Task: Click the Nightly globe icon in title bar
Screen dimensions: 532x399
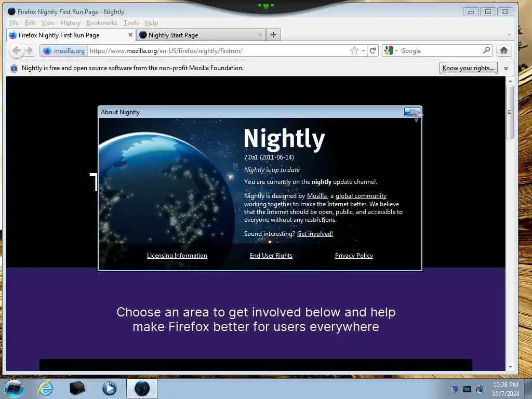Action: click(x=11, y=11)
